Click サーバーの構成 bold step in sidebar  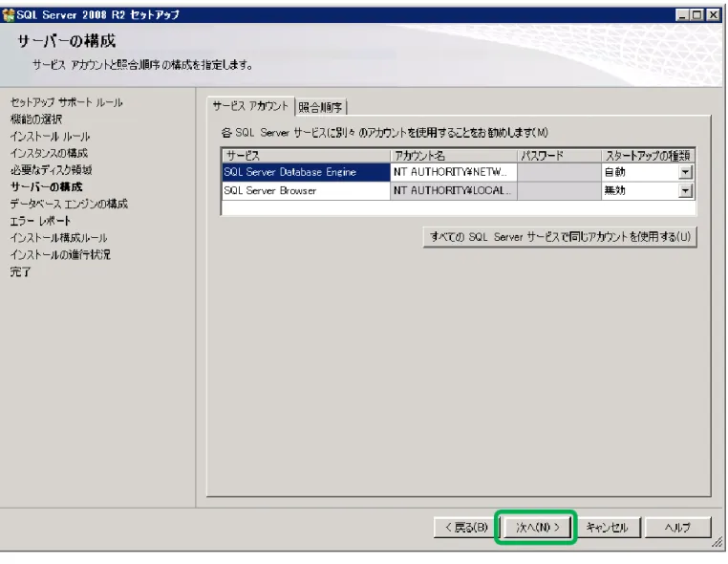47,186
